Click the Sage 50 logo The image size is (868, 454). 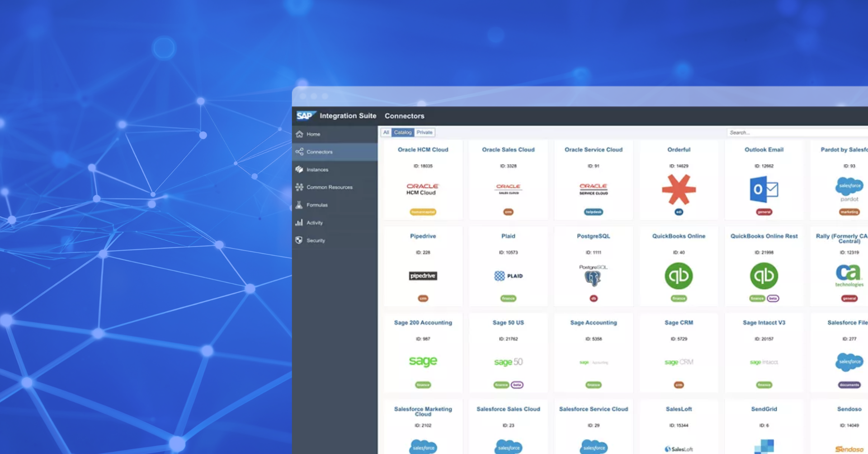(x=508, y=362)
